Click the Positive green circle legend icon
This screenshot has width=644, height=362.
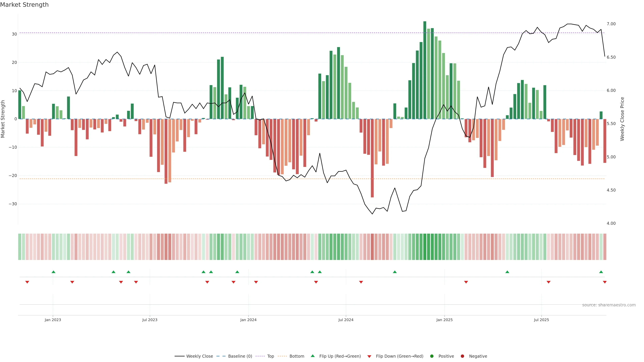(432, 356)
